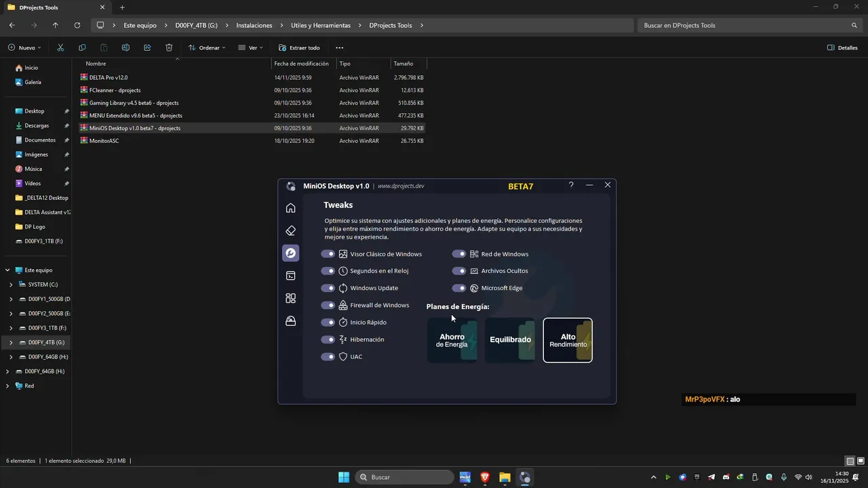Open the www.dprojects.dev link
The height and width of the screenshot is (488, 868).
(x=401, y=186)
